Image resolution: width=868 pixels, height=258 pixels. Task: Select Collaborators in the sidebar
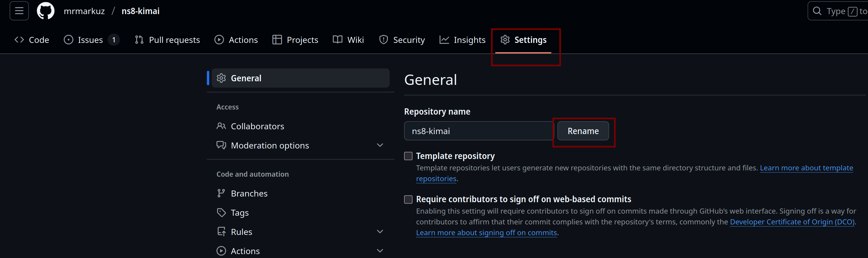pos(257,126)
